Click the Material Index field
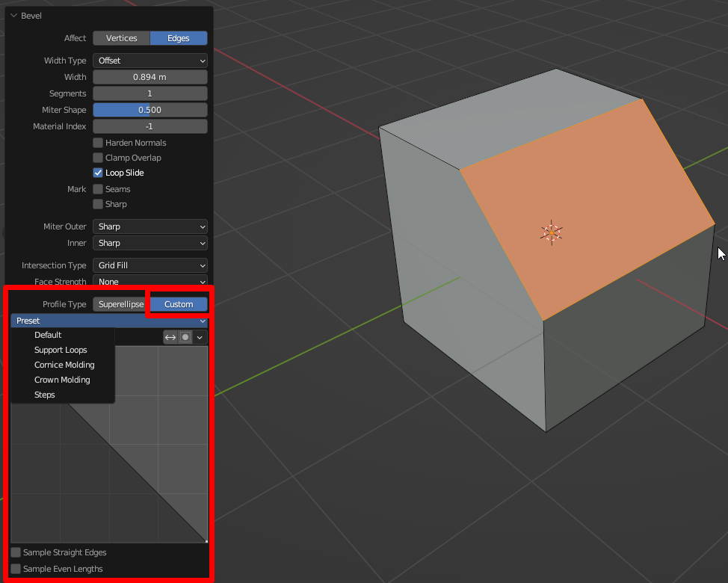Screen dimensions: 728x583 point(150,126)
